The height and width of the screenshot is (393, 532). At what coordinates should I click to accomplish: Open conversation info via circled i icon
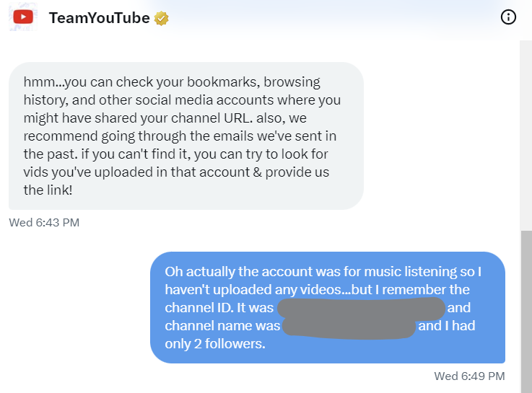click(508, 17)
